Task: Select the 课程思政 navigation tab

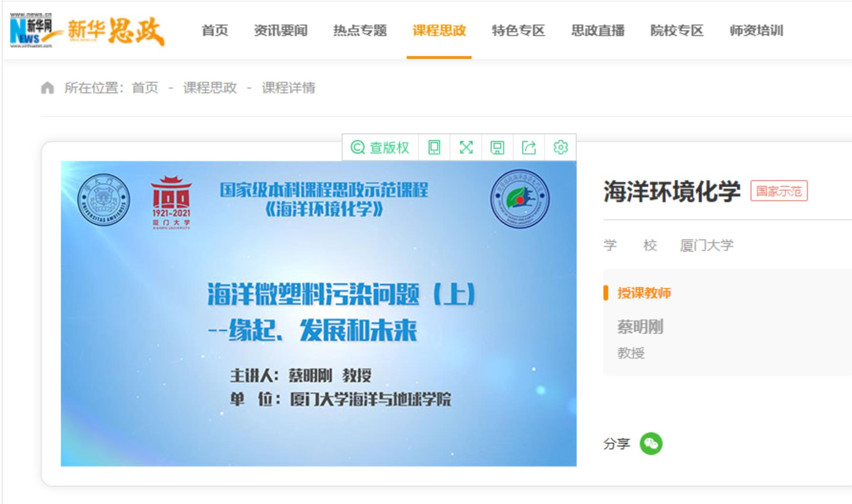Action: pos(439,31)
